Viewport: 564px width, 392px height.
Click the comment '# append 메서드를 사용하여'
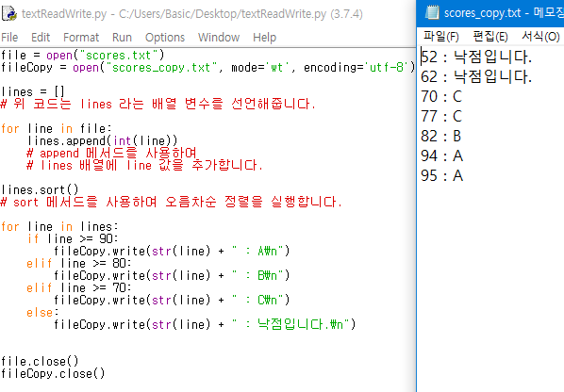(x=112, y=153)
